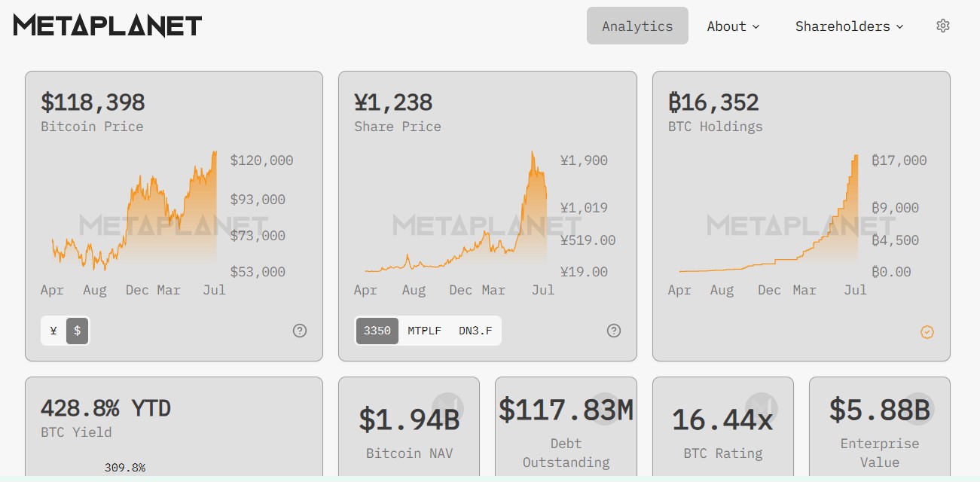980x482 pixels.
Task: Open the settings gear icon
Action: coord(942,26)
